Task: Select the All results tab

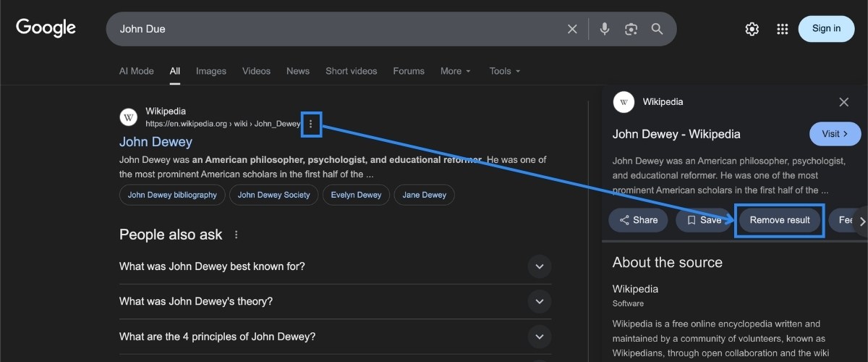Action: [x=175, y=71]
